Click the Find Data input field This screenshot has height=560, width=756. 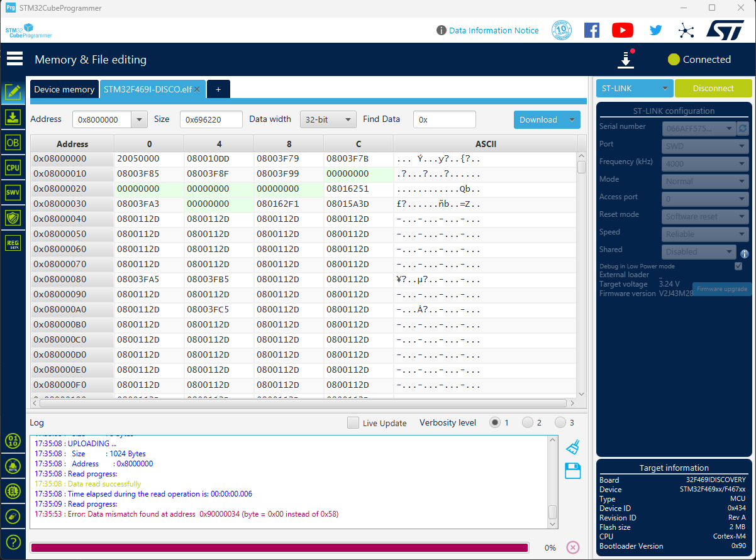point(444,119)
